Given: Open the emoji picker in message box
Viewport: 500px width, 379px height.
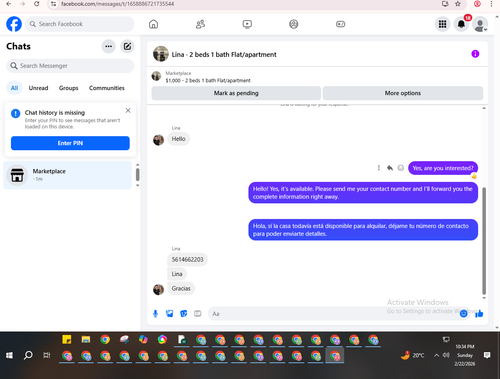Looking at the screenshot, I should tap(463, 314).
